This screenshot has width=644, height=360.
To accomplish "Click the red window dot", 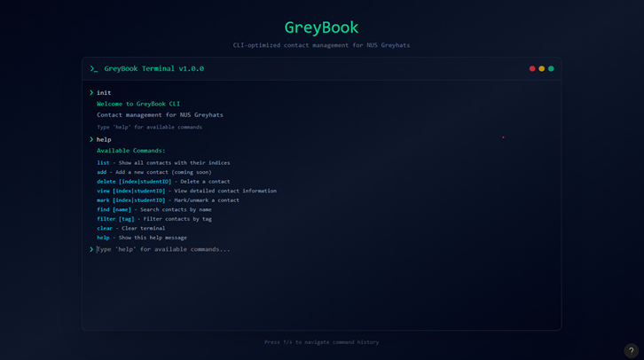I will [532, 68].
